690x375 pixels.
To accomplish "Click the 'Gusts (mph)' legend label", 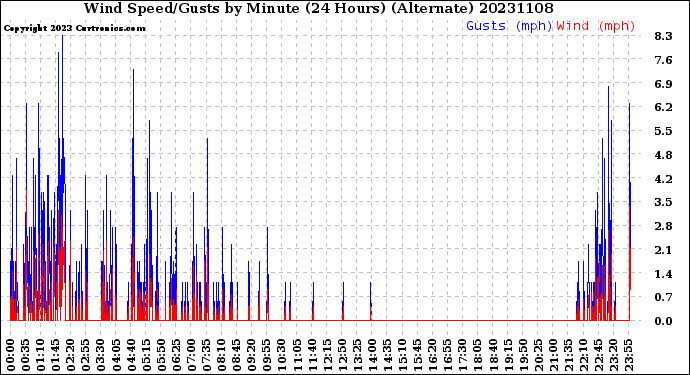I will (x=509, y=26).
